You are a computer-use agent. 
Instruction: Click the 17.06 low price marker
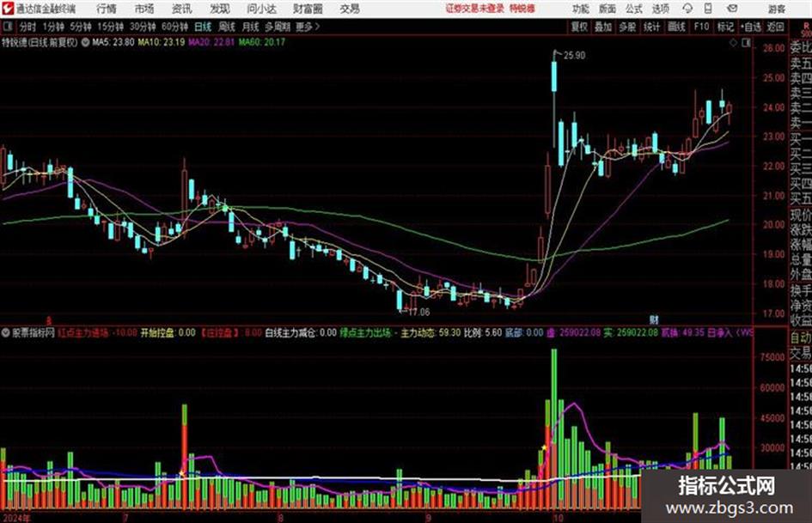point(419,313)
